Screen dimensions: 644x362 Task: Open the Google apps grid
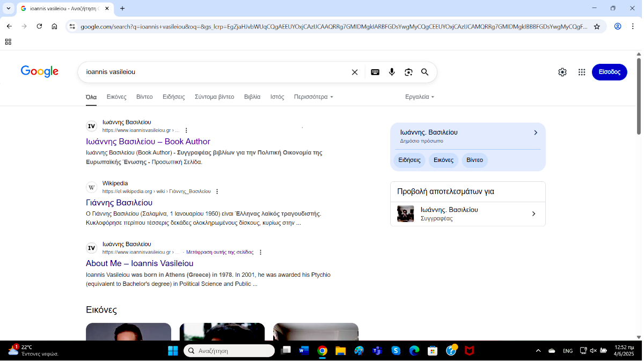pyautogui.click(x=582, y=72)
